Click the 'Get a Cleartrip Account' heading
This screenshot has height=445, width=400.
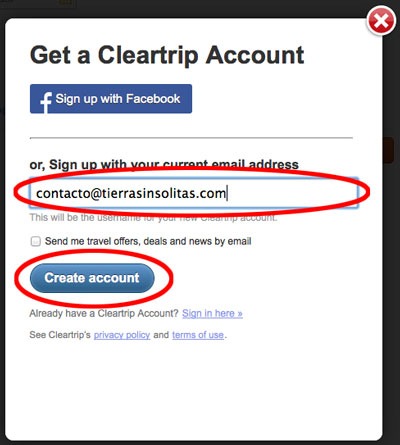click(167, 55)
